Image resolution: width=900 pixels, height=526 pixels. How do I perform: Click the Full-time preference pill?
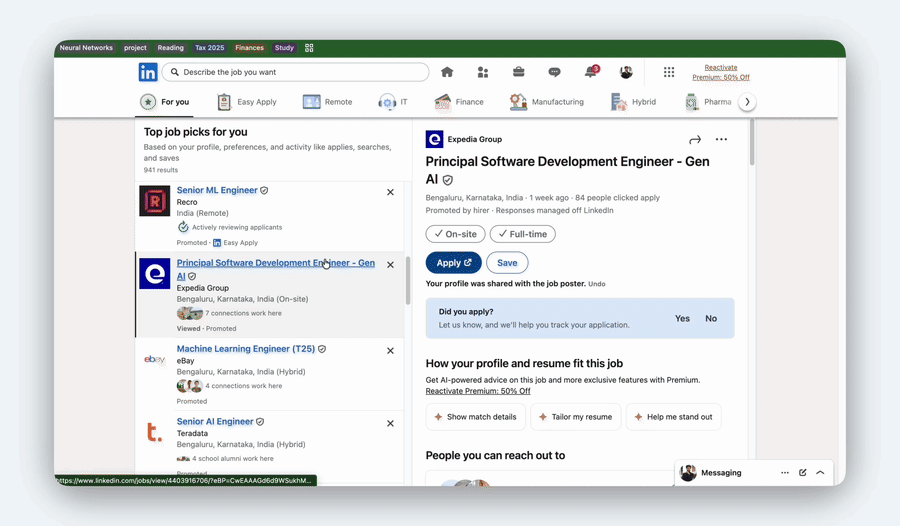click(522, 234)
